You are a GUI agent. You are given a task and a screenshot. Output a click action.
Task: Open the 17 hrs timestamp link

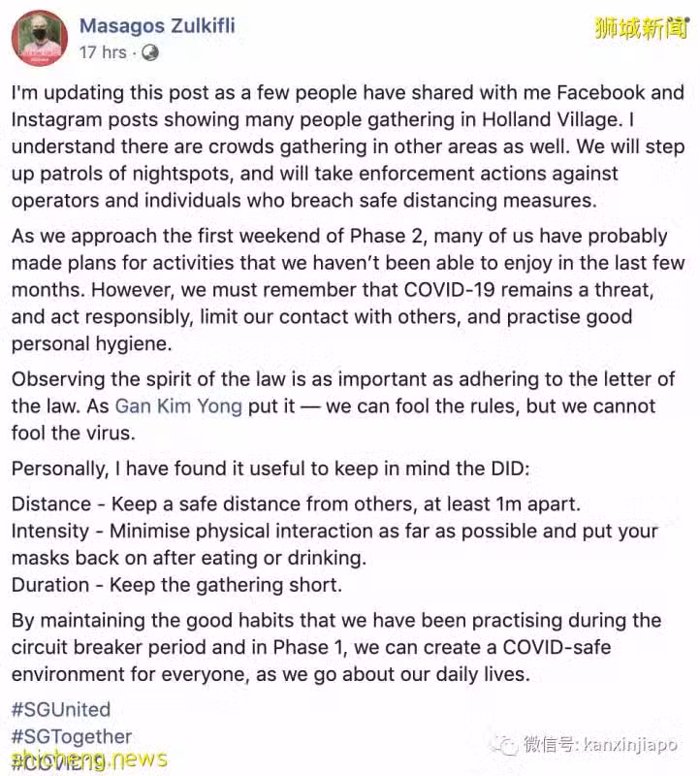pyautogui.click(x=103, y=52)
